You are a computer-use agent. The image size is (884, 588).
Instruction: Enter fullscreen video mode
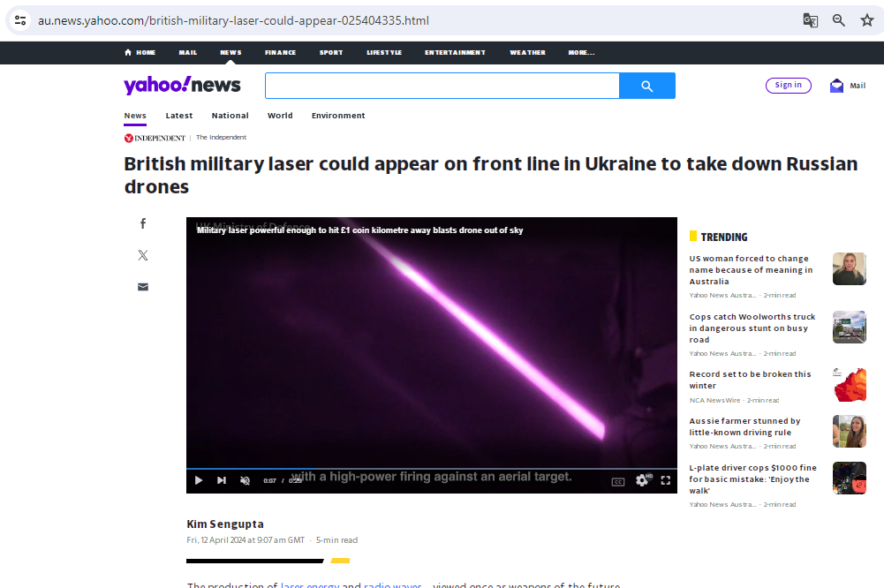(666, 480)
